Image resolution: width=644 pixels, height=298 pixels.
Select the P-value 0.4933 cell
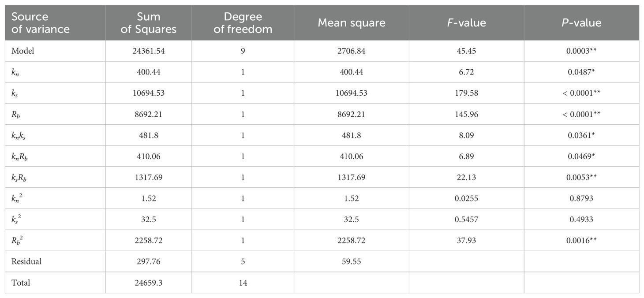click(x=581, y=219)
